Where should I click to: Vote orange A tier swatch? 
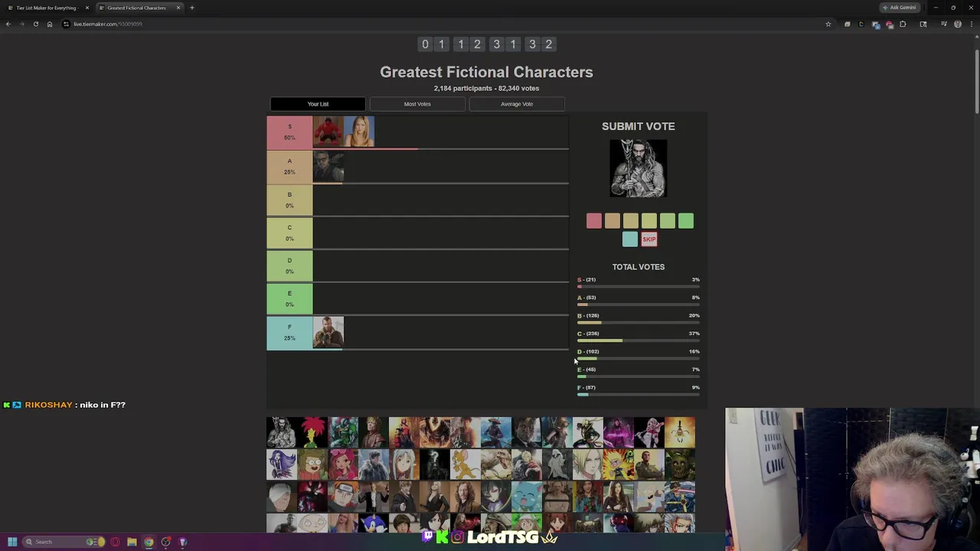tap(612, 221)
